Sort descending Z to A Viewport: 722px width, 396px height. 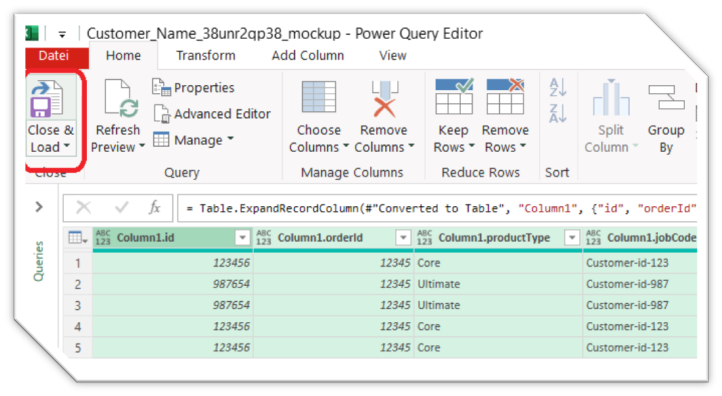[x=558, y=113]
